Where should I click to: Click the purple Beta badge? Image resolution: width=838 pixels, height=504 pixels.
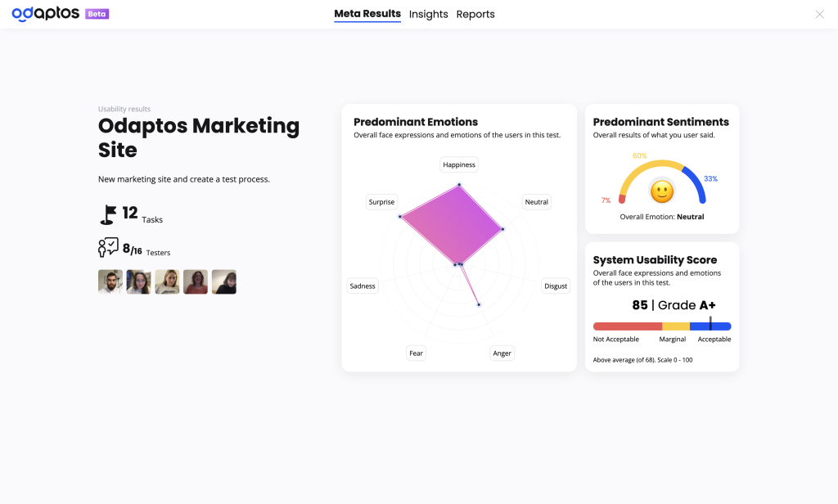pyautogui.click(x=97, y=14)
